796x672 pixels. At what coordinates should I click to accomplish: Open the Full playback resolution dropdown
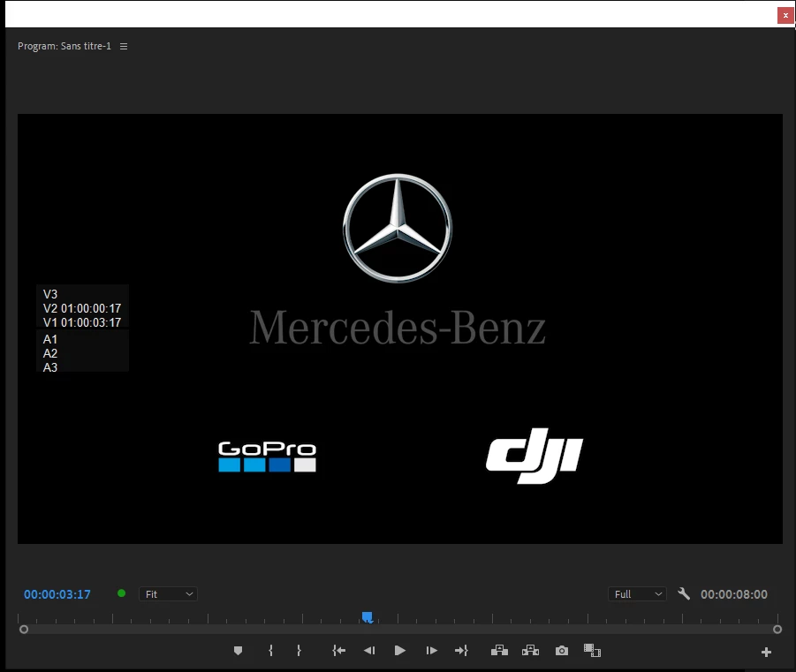[x=637, y=593]
